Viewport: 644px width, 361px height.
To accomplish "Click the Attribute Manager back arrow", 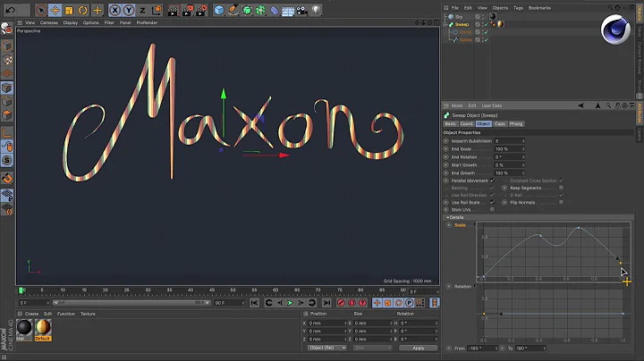I will (580, 105).
